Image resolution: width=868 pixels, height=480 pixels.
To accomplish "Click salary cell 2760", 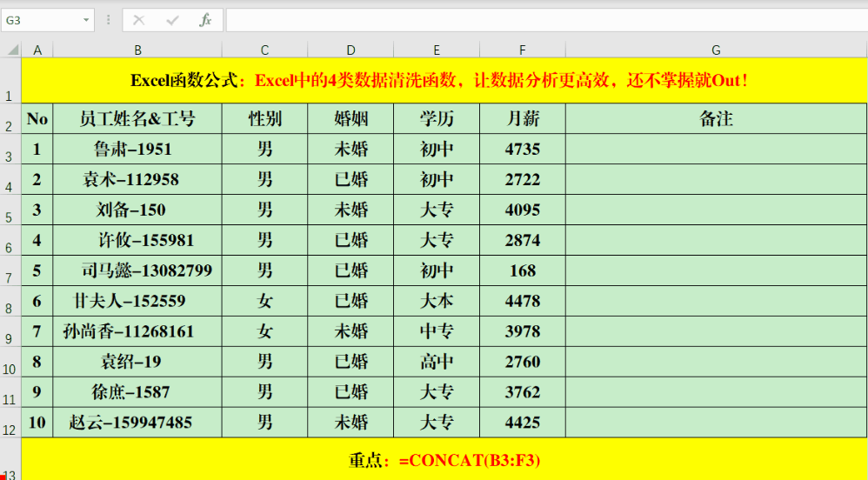I will pos(523,362).
